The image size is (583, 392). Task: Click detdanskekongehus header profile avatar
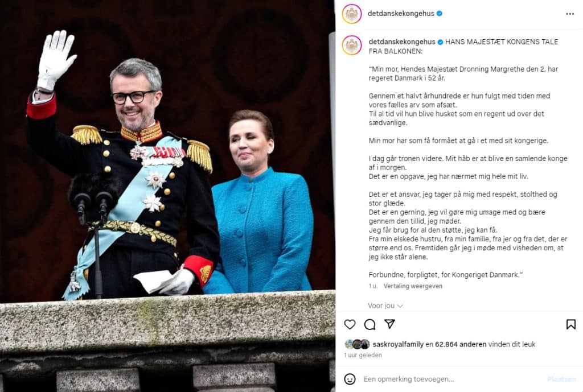(x=351, y=14)
